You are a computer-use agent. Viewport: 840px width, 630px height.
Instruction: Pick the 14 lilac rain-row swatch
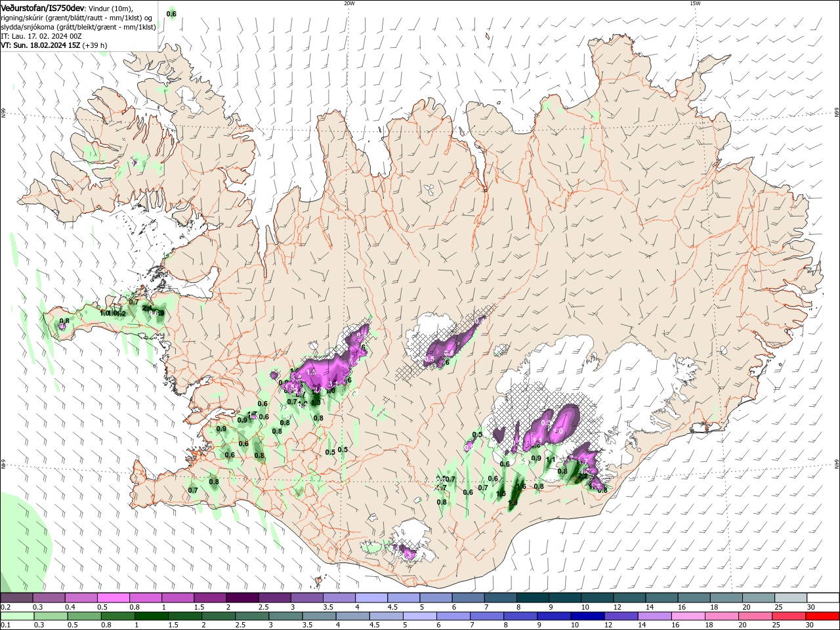[655, 616]
